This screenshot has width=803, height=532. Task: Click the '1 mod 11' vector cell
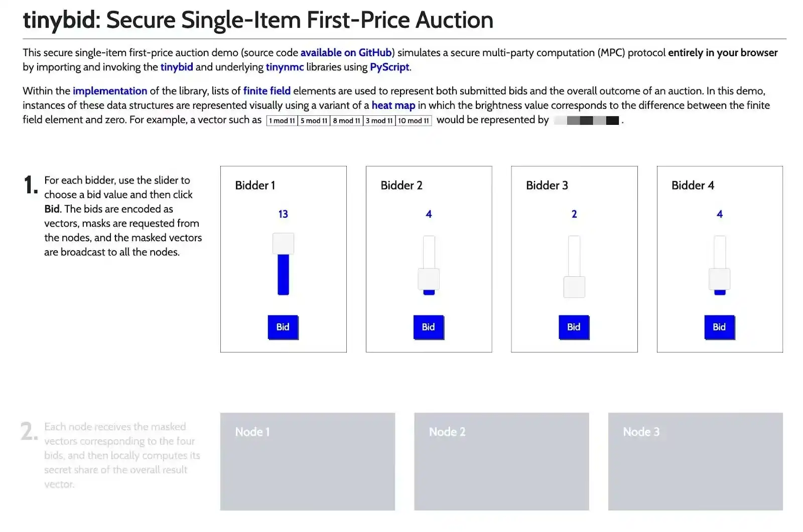282,120
